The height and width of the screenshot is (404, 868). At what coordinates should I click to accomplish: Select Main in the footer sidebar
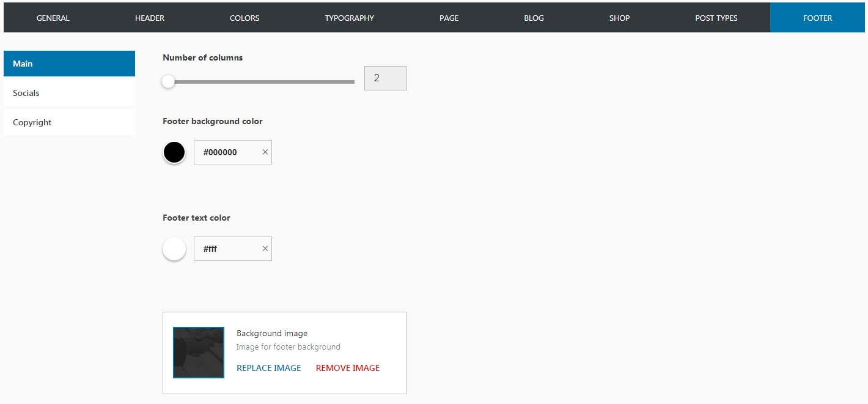[69, 64]
